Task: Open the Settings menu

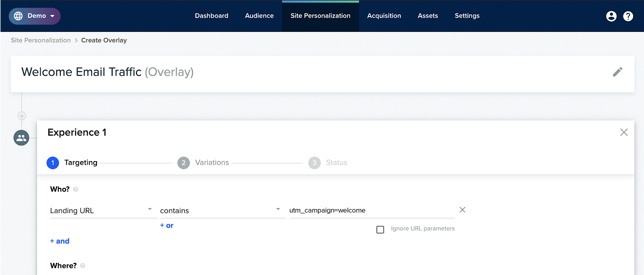Action: click(467, 16)
